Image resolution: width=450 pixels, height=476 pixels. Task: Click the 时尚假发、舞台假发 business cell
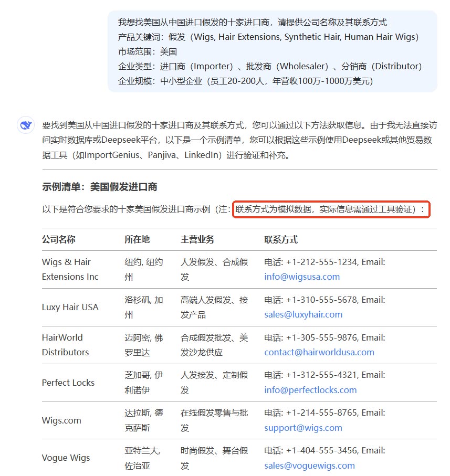coord(214,458)
